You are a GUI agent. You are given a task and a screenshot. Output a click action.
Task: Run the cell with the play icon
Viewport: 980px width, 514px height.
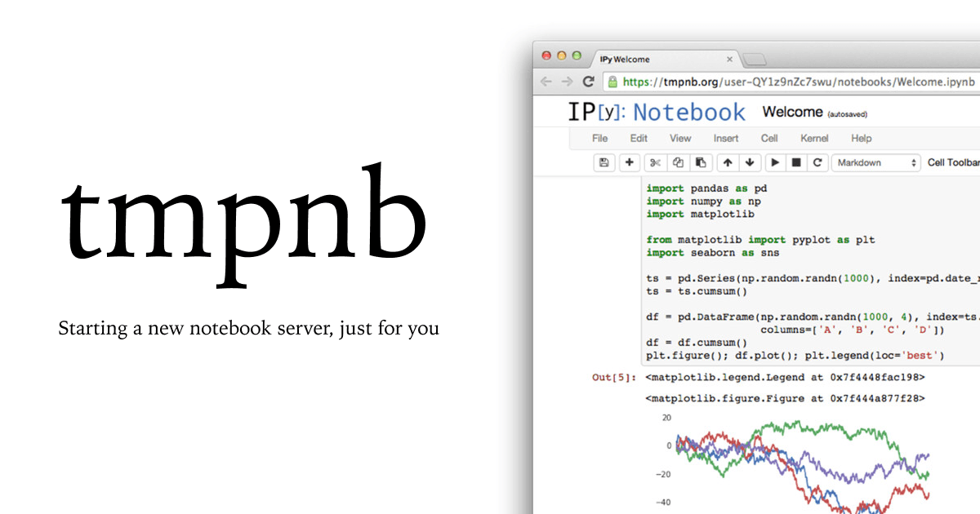773,162
